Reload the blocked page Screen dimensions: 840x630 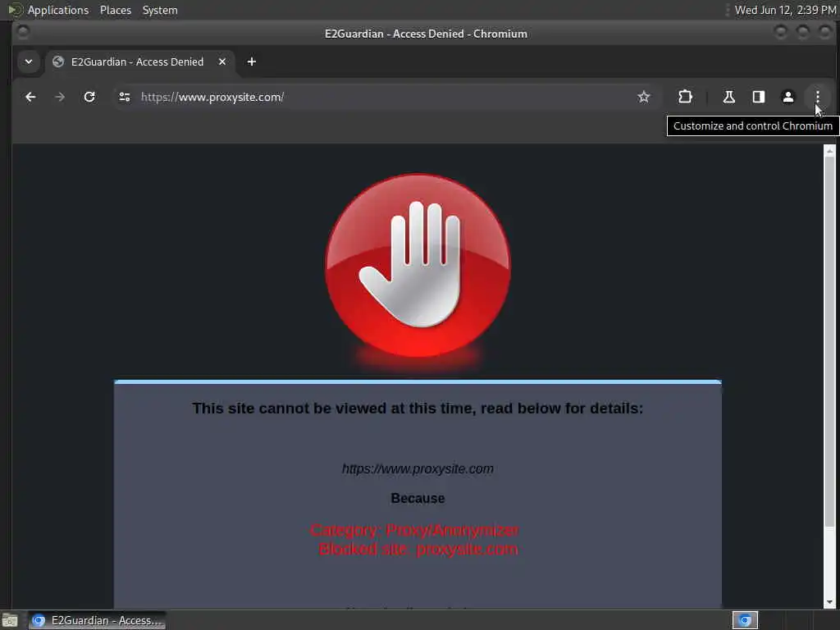89,97
